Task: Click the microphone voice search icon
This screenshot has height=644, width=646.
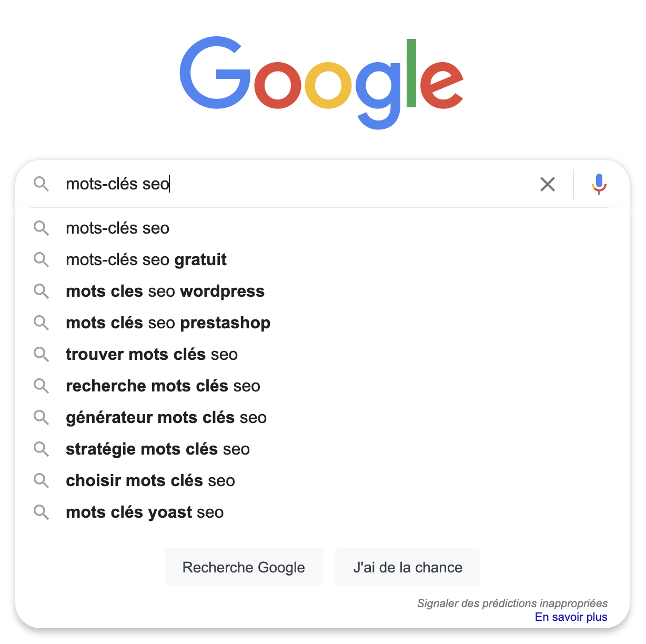Action: (x=599, y=184)
